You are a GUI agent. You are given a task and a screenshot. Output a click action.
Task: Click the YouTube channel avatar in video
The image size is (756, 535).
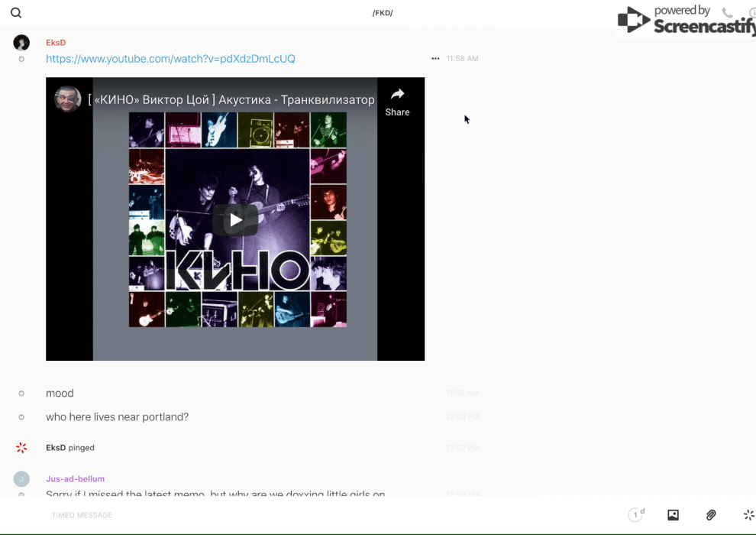pyautogui.click(x=68, y=99)
